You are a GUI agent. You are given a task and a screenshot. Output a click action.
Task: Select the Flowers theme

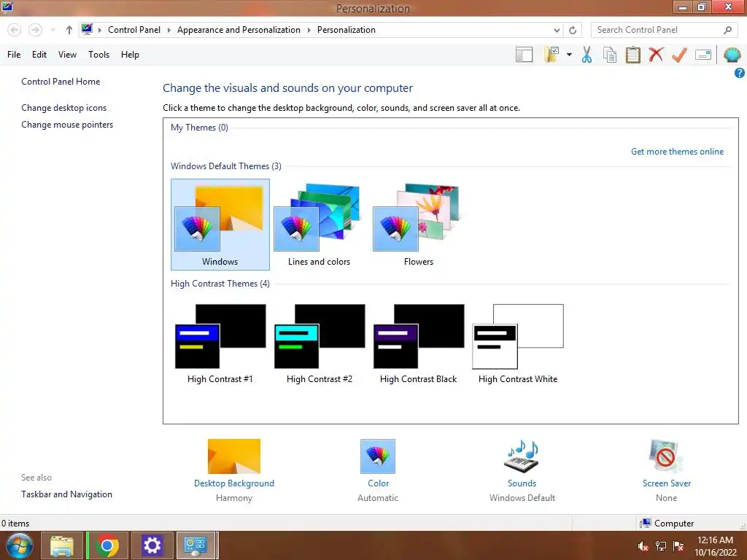418,225
